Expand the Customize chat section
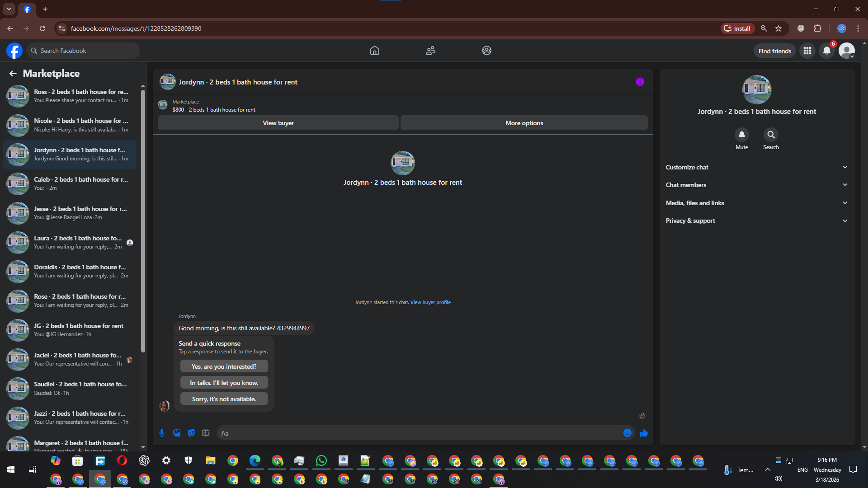This screenshot has width=868, height=488. point(756,167)
